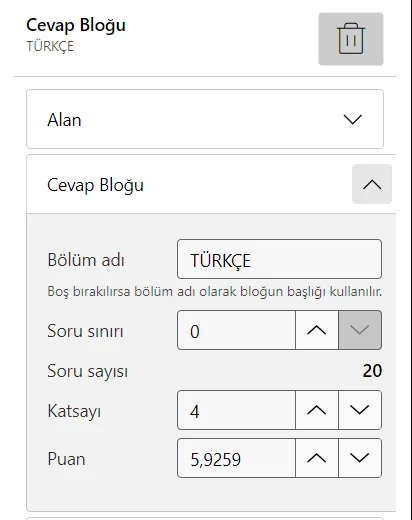Click the Katsayı value field
Viewport: 412px width, 520px height.
pyautogui.click(x=236, y=410)
